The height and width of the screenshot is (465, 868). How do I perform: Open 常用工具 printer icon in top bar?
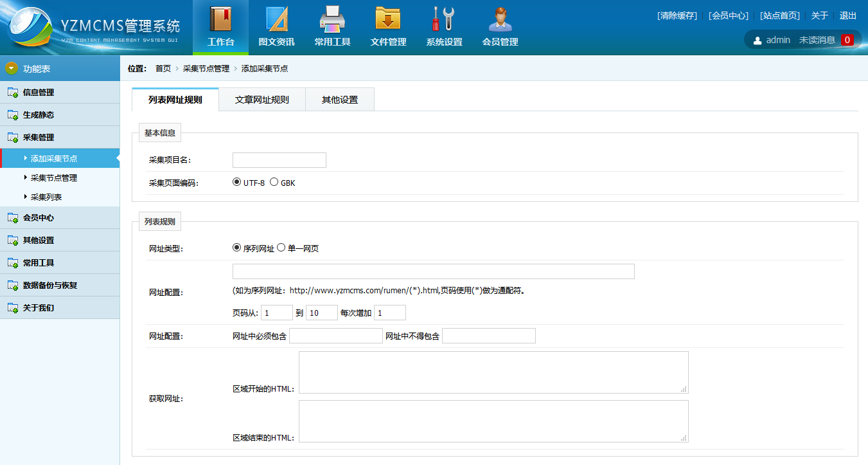click(x=332, y=19)
